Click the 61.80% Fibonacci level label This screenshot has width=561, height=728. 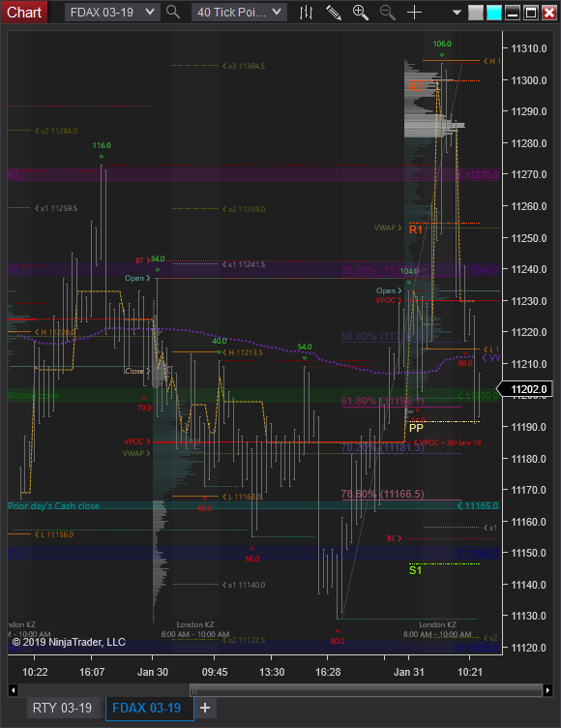coord(382,401)
